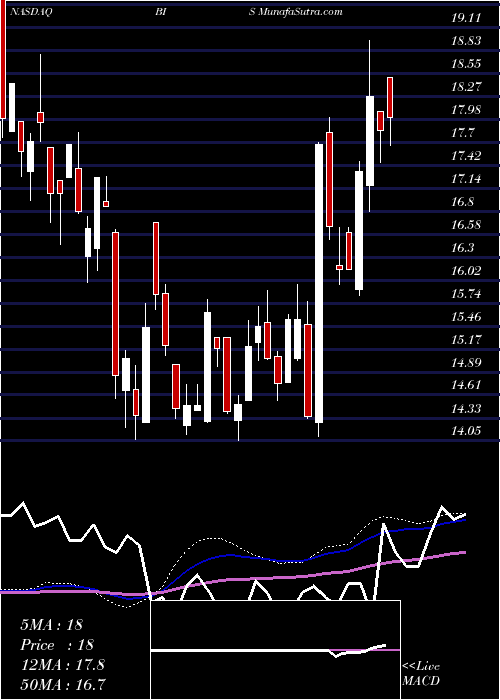Select the 18.55 price axis label
This screenshot has width=500, height=700.
click(x=466, y=64)
